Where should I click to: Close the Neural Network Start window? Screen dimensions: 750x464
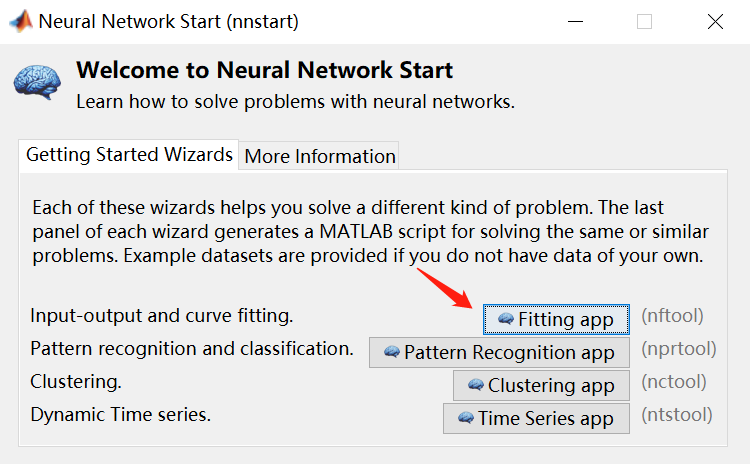click(x=715, y=21)
